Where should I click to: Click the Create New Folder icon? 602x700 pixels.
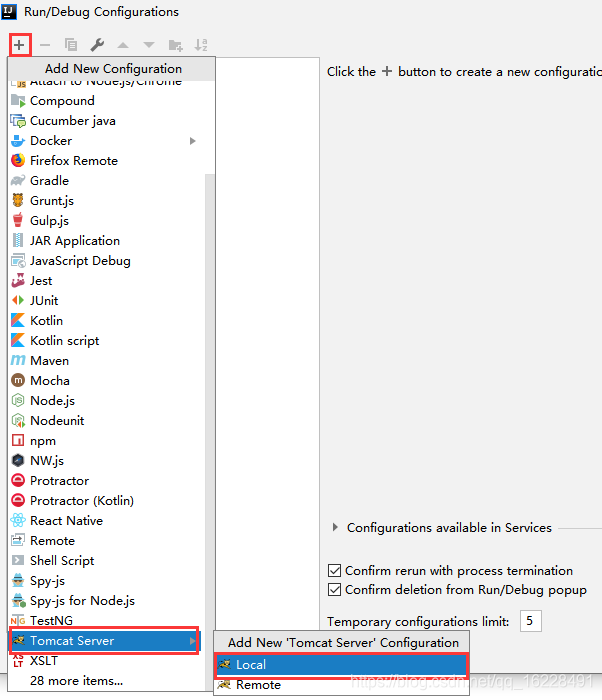pos(175,45)
